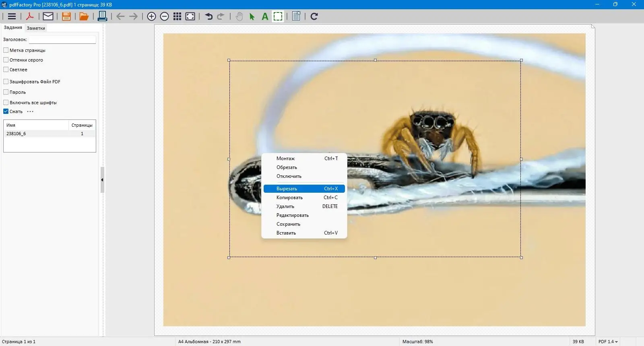The width and height of the screenshot is (644, 346).
Task: Collapse the left side panel handle
Action: coord(102,180)
